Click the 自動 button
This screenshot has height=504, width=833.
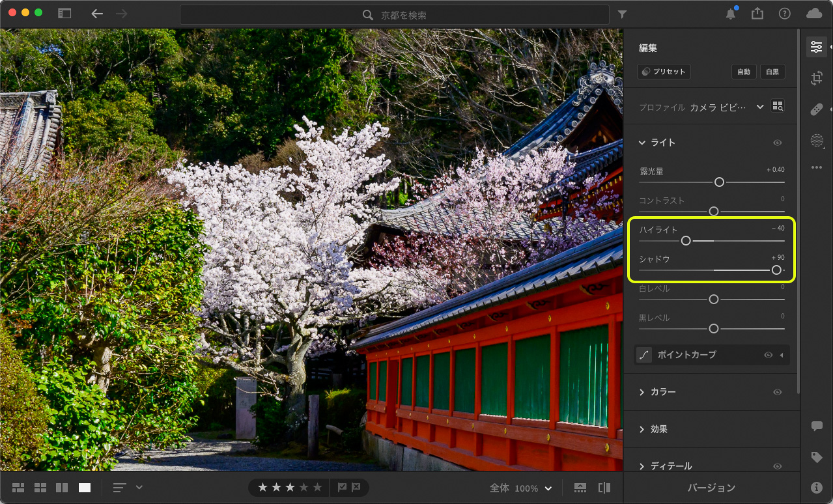coord(744,72)
